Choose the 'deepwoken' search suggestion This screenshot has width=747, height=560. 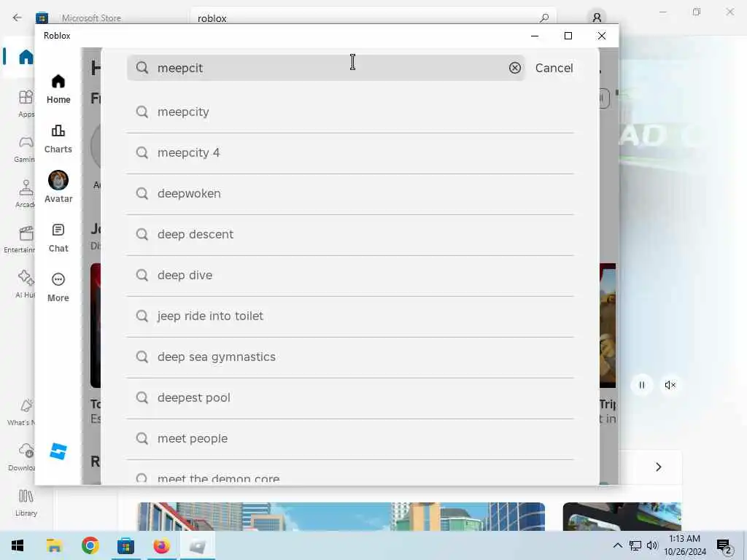tap(350, 194)
